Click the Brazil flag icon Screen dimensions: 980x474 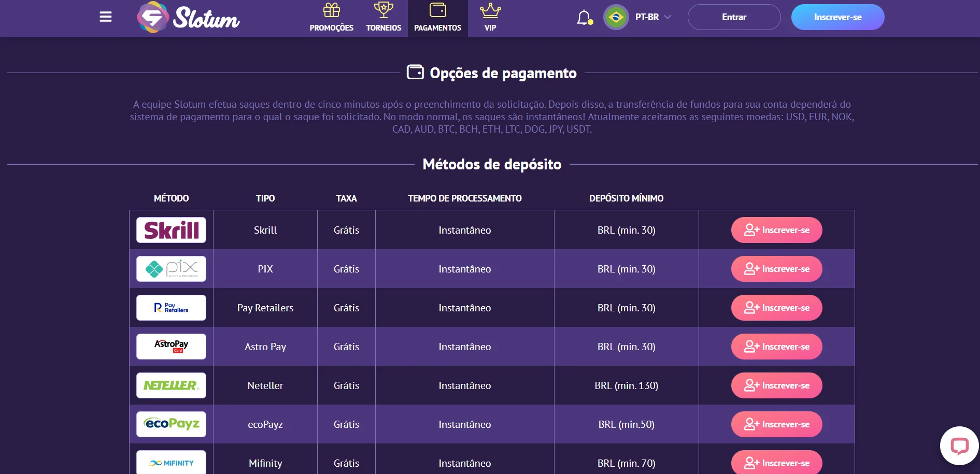tap(616, 17)
